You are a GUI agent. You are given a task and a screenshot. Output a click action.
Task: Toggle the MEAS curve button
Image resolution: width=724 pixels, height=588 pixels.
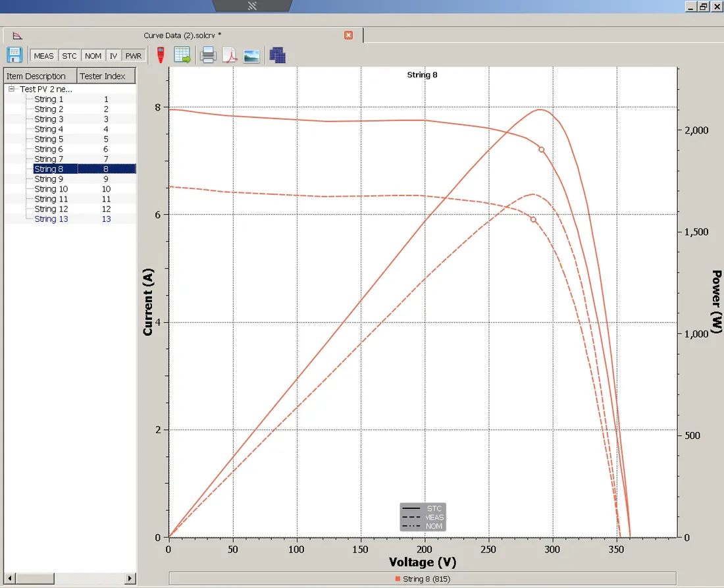pyautogui.click(x=44, y=55)
